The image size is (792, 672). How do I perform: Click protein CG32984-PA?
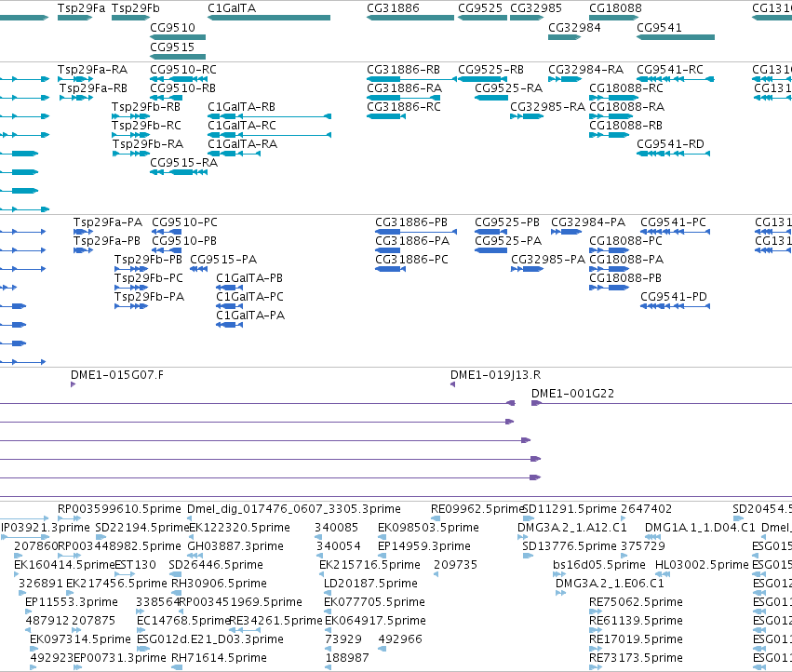566,232
